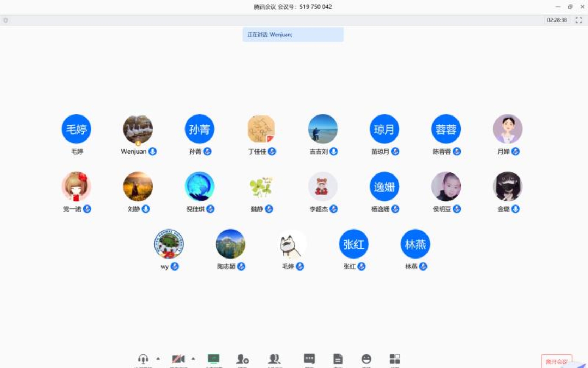The width and height of the screenshot is (588, 368).
Task: Open the invite participant icon
Action: pos(242,359)
